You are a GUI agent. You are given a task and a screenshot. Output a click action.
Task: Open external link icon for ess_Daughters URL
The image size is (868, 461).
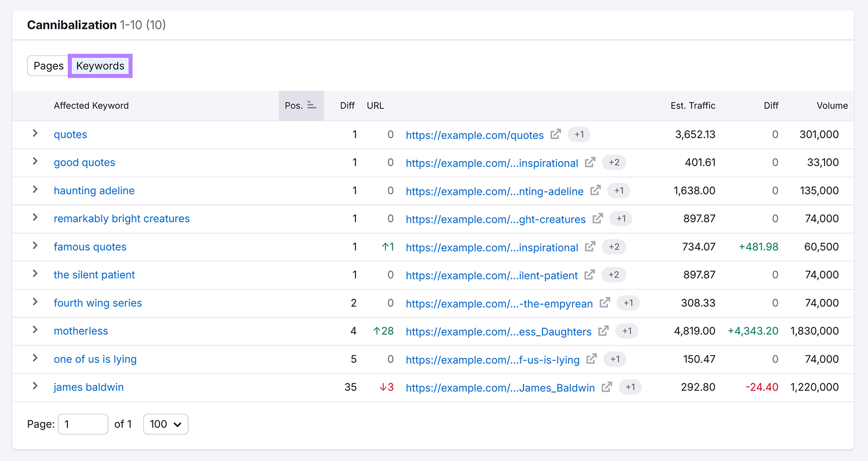tap(603, 331)
